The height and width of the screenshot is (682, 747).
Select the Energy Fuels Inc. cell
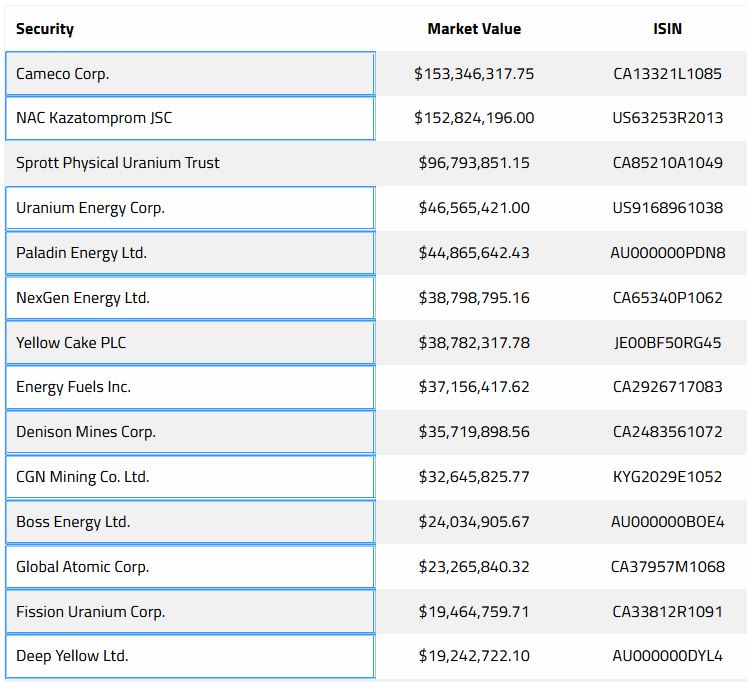[189, 387]
